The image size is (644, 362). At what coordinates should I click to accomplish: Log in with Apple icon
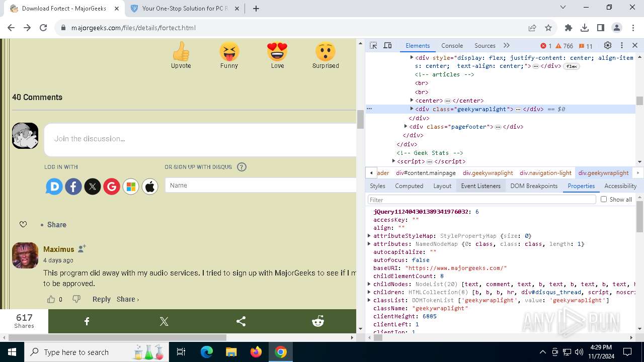tap(150, 187)
